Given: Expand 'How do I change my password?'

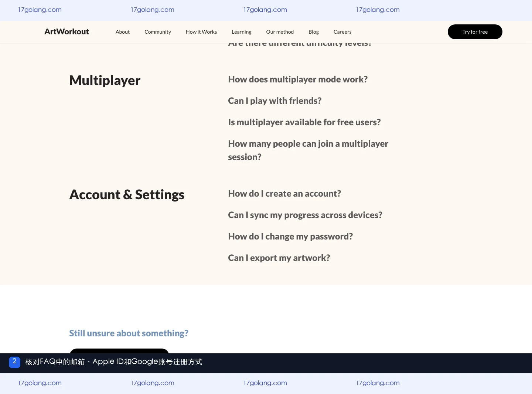Looking at the screenshot, I should point(290,237).
